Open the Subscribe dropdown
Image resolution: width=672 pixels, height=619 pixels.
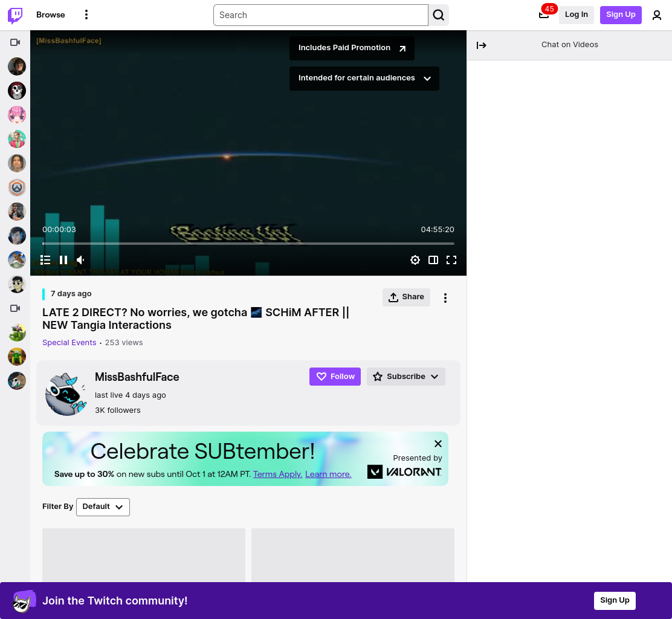[x=406, y=377]
